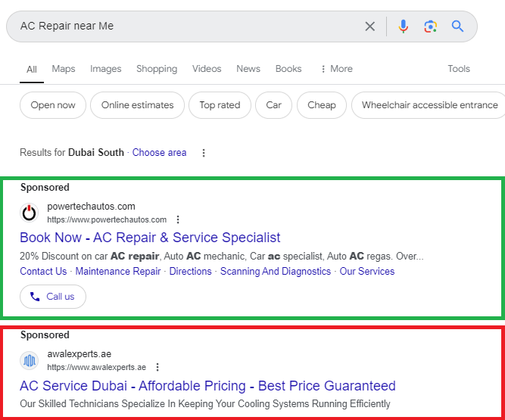This screenshot has height=420, width=505.
Task: Click the https://www.powertechautos.com URL text
Action: [x=107, y=219]
